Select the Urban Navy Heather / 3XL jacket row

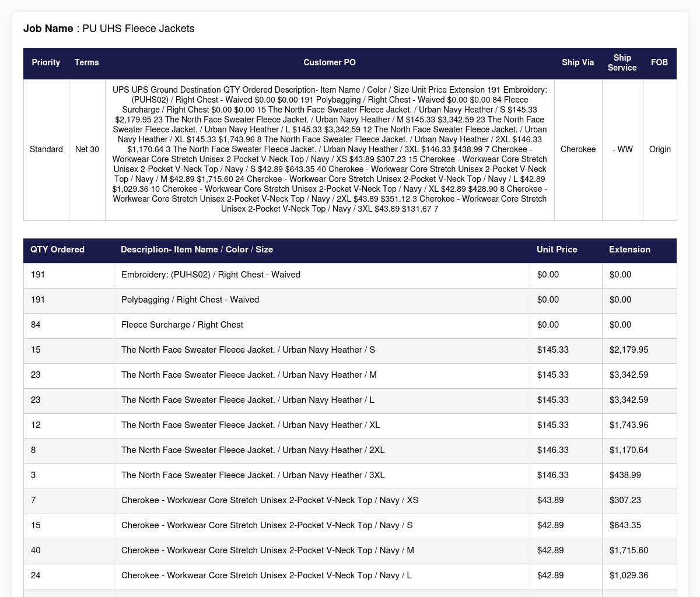point(350,475)
